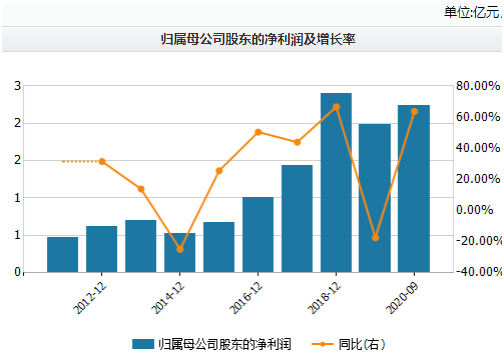This screenshot has width=504, height=360.
Task: Click the lowest orange data point at 2014-12
Action: (x=180, y=249)
